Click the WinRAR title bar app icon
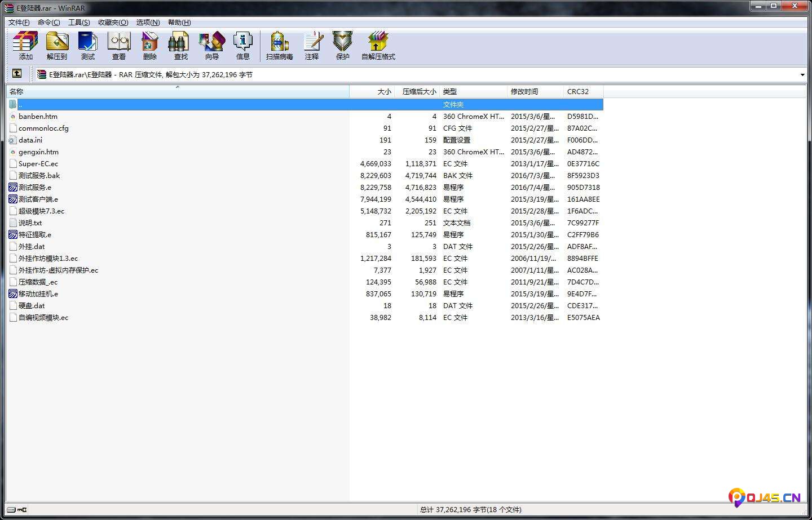The image size is (812, 520). coord(9,8)
